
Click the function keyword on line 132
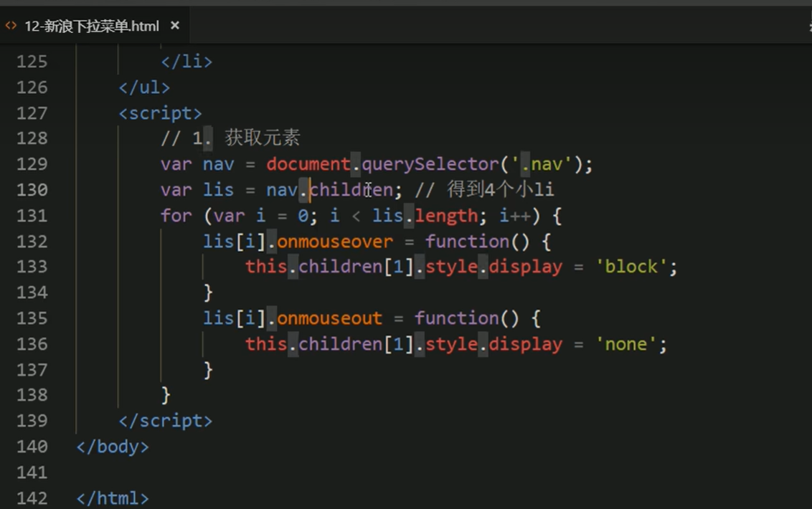467,242
